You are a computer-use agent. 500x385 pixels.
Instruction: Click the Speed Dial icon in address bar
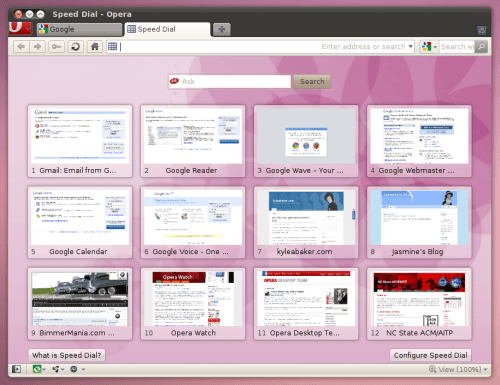113,46
